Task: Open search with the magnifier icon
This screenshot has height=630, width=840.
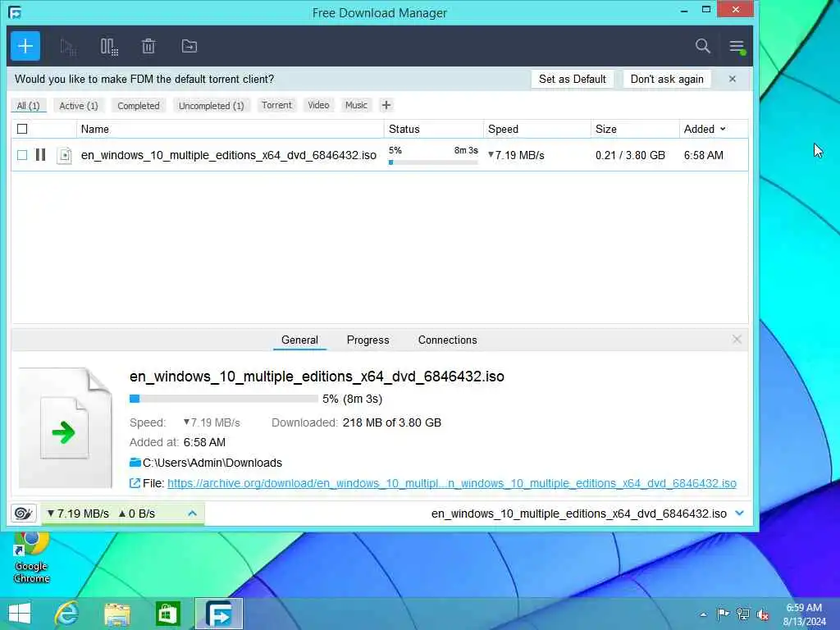Action: [x=703, y=46]
